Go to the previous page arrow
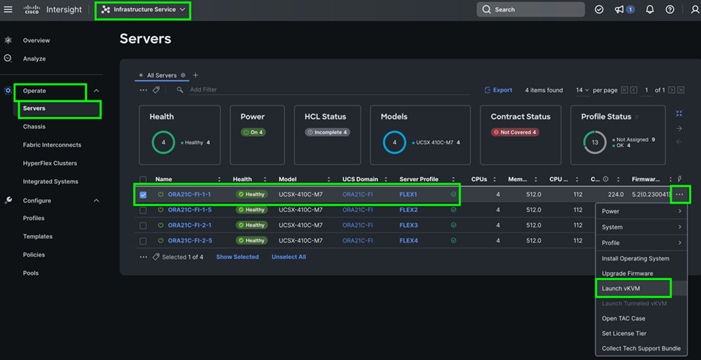Viewport: 701px width, 360px height. pyautogui.click(x=633, y=90)
